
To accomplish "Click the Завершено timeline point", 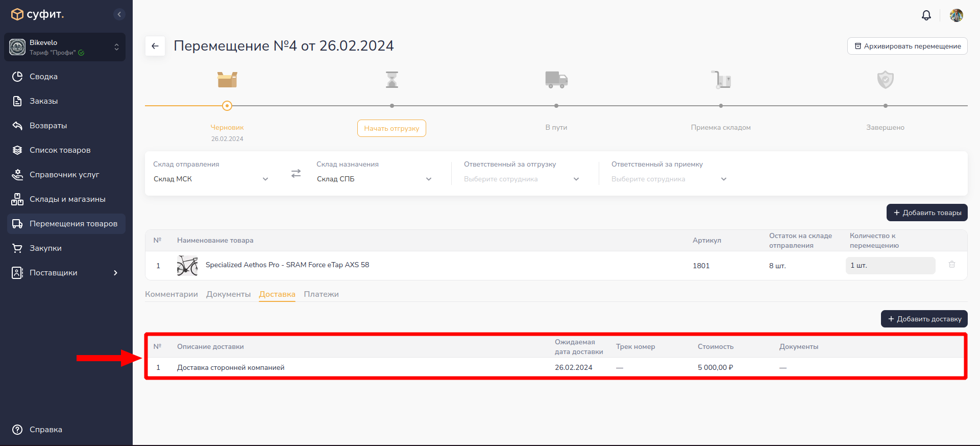I will click(x=886, y=106).
